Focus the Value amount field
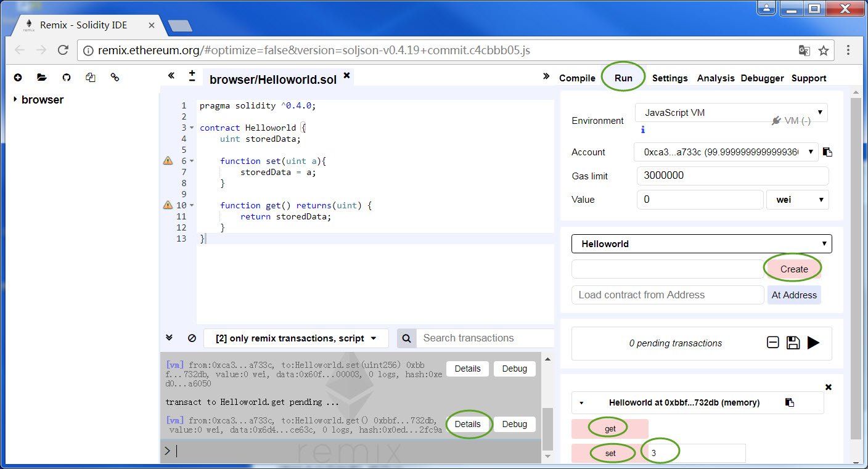Image resolution: width=868 pixels, height=469 pixels. pos(700,200)
